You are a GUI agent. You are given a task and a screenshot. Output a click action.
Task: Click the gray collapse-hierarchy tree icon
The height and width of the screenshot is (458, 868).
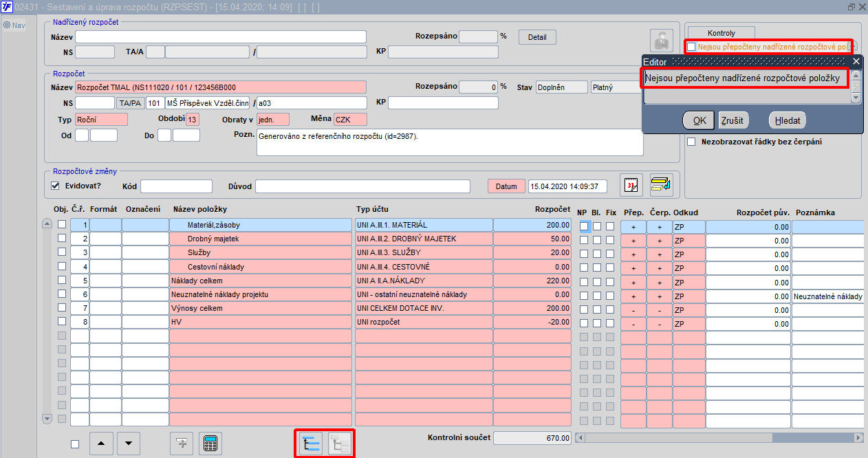pos(340,444)
